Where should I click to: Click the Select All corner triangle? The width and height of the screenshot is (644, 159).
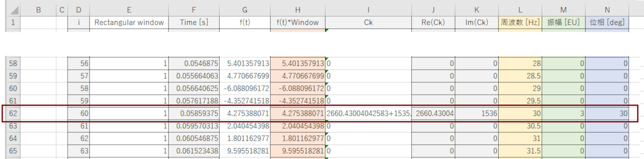(14, 10)
